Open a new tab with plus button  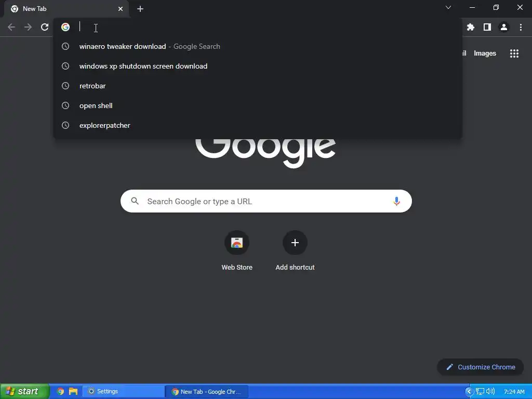140,9
